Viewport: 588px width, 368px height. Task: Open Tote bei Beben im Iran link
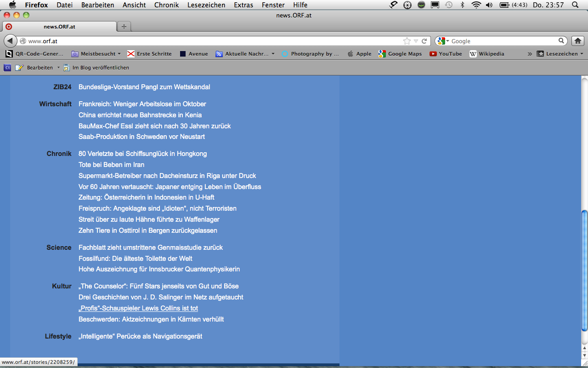pos(112,165)
